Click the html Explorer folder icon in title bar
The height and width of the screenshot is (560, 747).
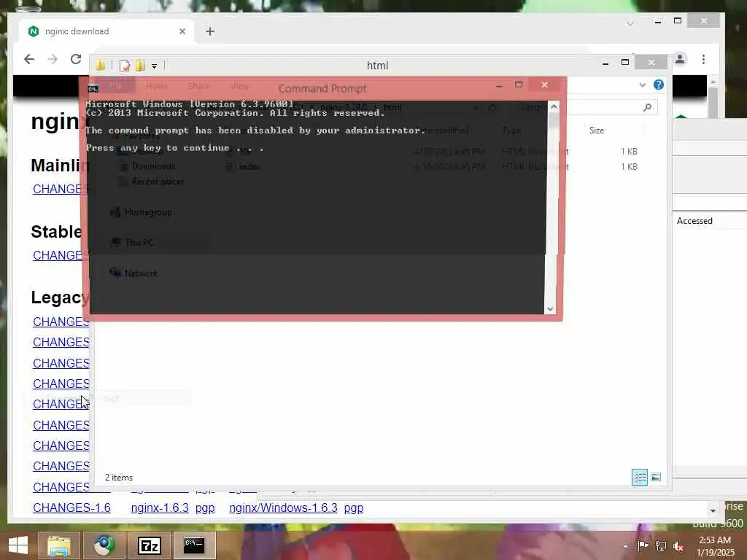click(100, 65)
